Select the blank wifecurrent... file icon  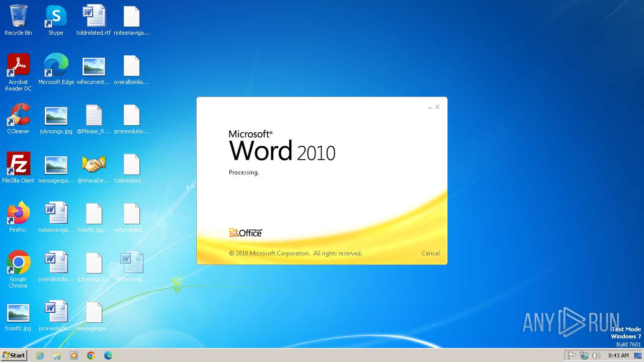[x=131, y=217]
